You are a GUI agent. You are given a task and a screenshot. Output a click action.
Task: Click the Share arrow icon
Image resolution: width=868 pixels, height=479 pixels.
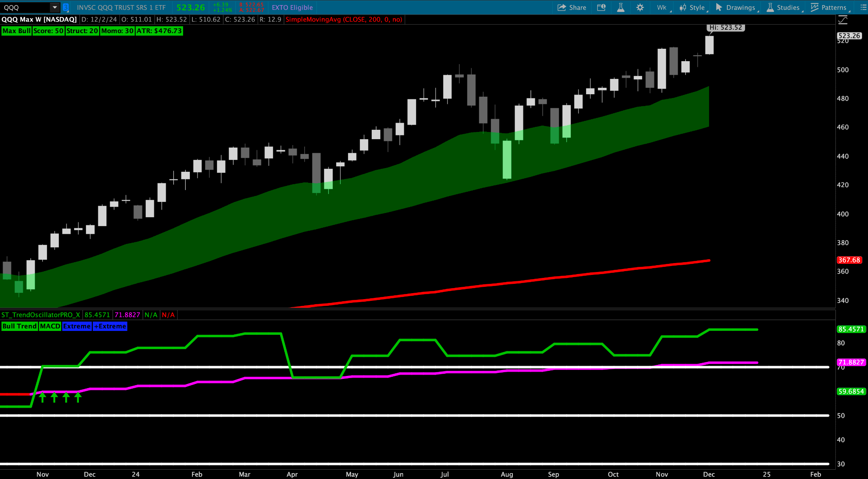pos(562,7)
